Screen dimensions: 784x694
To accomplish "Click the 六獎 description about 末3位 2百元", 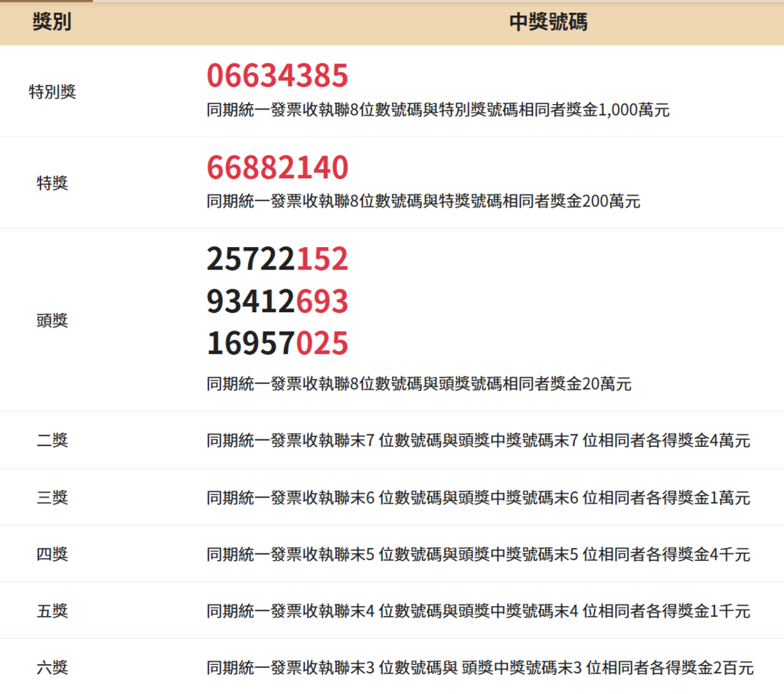I will click(x=480, y=667).
